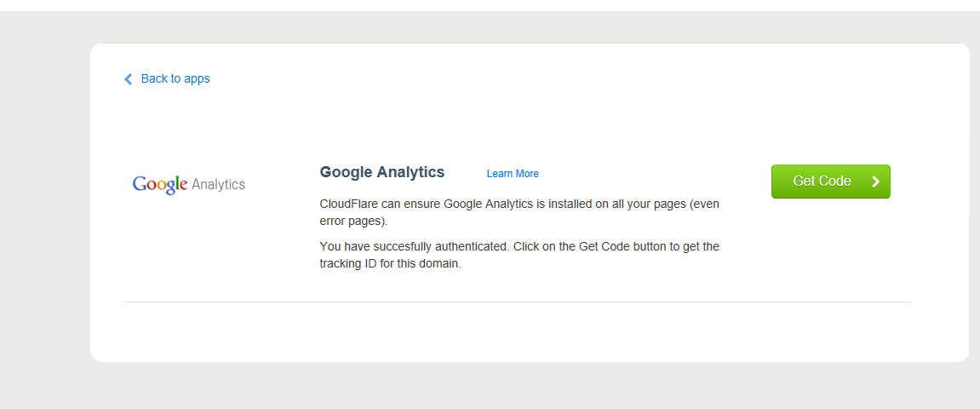Open the Learn More link
The width and height of the screenshot is (980, 409).
tap(513, 174)
